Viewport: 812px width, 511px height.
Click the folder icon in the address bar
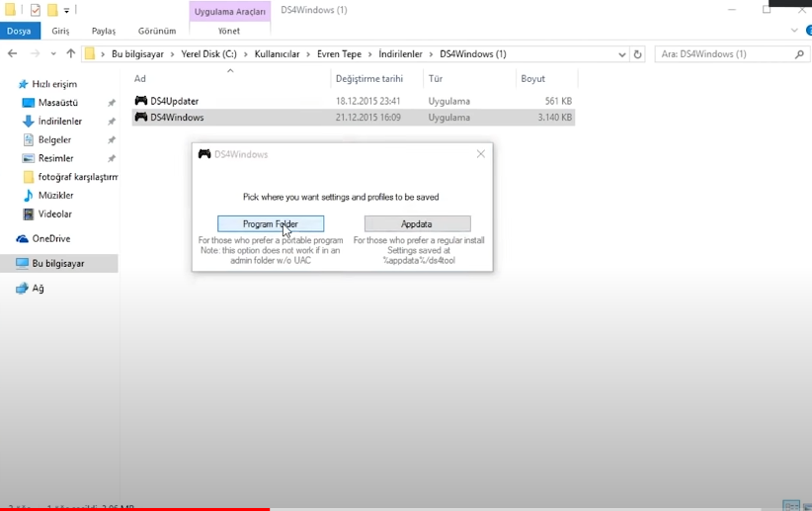coord(90,54)
